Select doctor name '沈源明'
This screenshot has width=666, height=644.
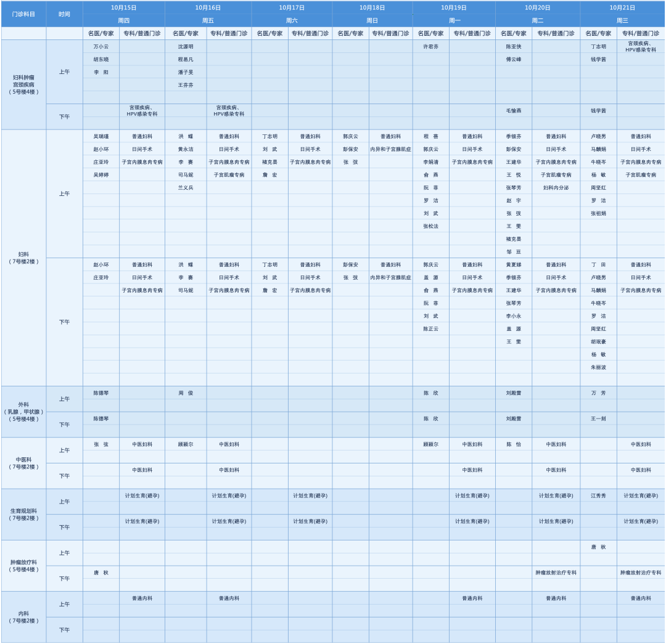(186, 47)
